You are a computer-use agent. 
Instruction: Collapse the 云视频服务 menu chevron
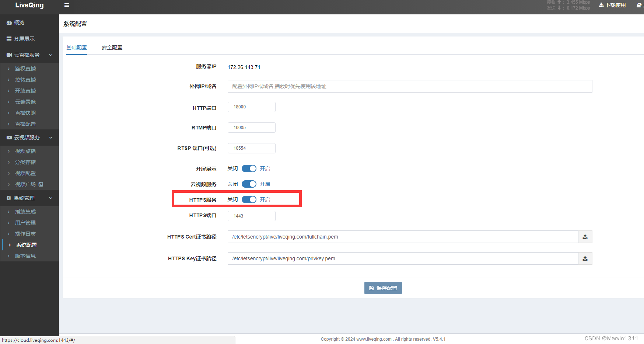(x=51, y=138)
